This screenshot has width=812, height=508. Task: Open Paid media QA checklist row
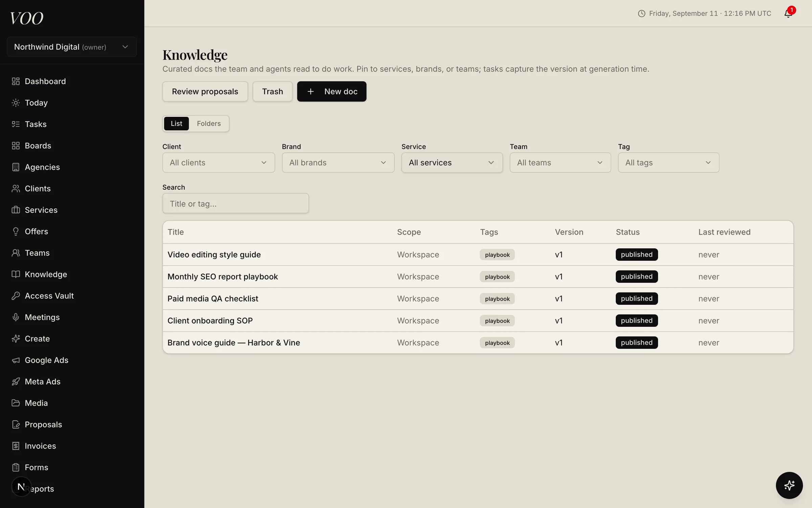click(x=478, y=299)
